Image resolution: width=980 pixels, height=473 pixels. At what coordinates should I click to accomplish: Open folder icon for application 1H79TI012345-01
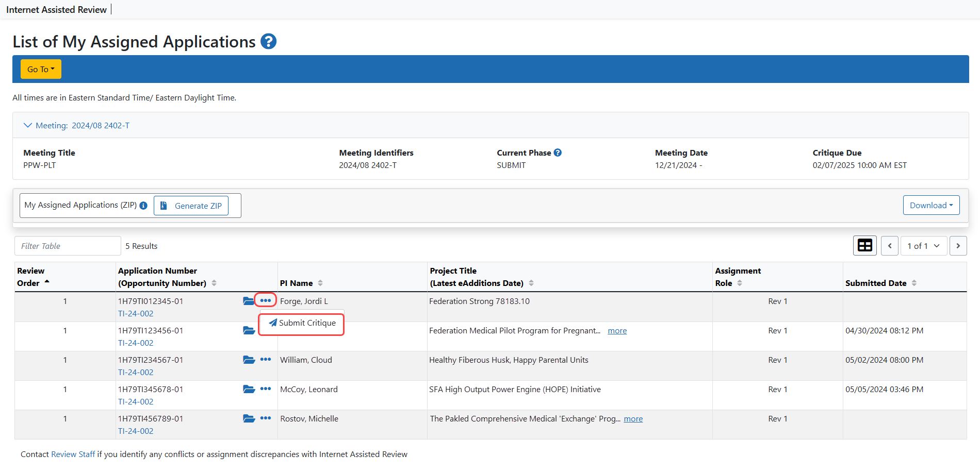point(249,301)
